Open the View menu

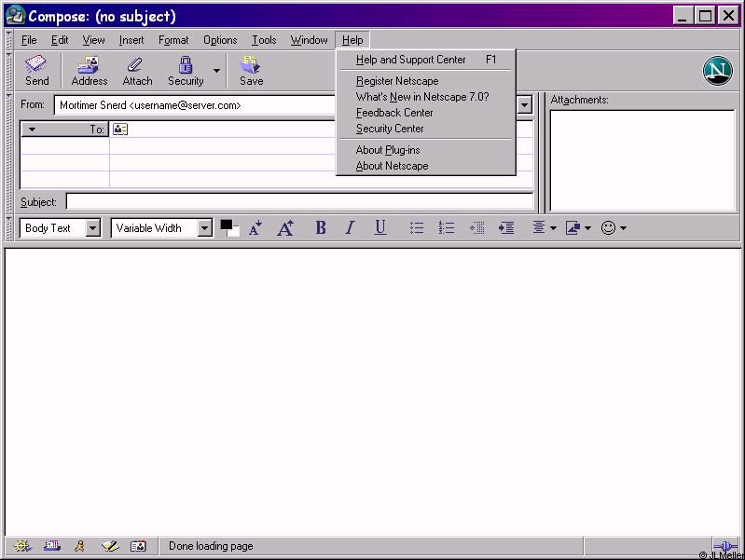93,40
